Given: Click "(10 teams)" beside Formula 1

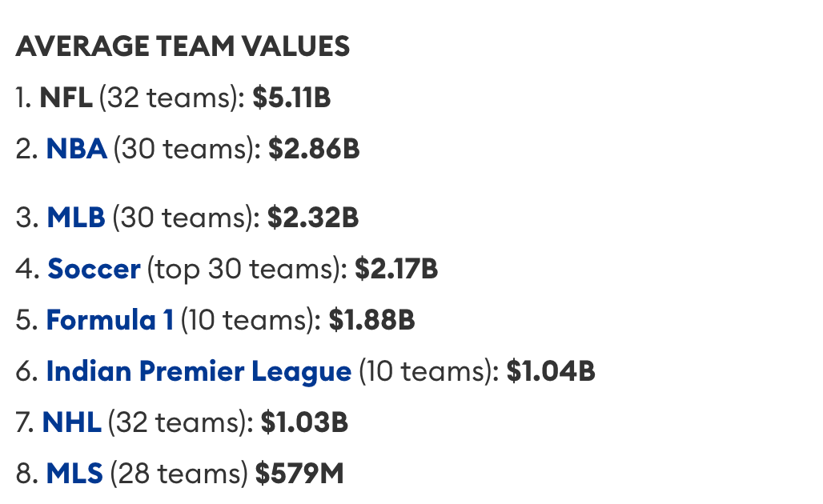Looking at the screenshot, I should point(250,320).
